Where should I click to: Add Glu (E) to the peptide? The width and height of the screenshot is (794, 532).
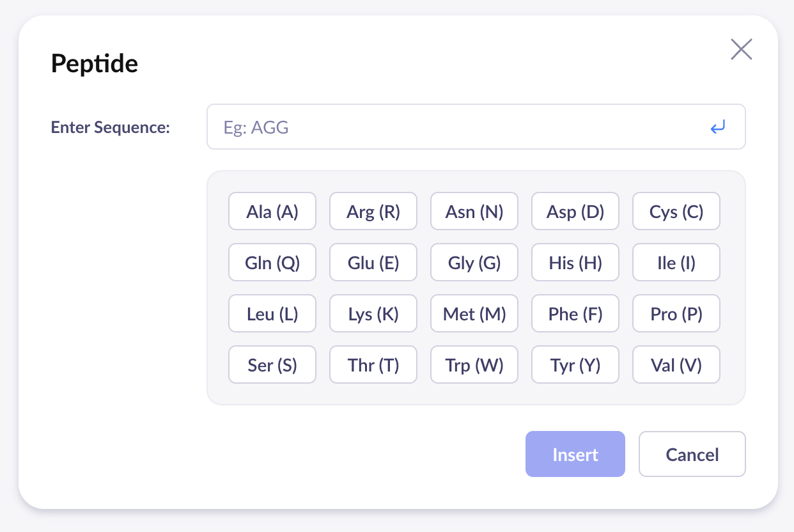[373, 263]
